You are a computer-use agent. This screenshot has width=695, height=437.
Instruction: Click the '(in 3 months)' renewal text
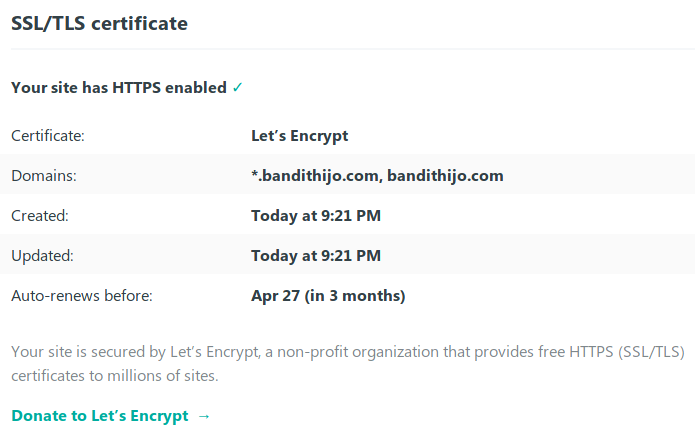pos(355,296)
